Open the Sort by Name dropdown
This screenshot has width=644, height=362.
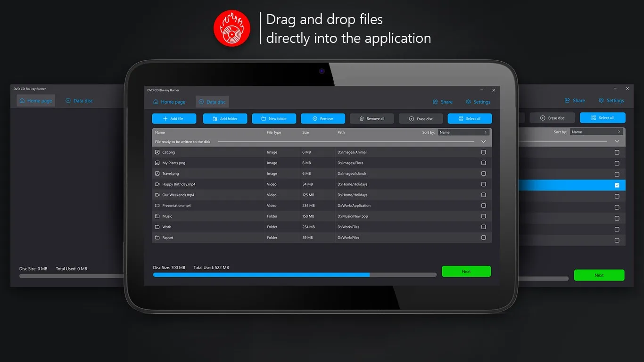click(464, 132)
